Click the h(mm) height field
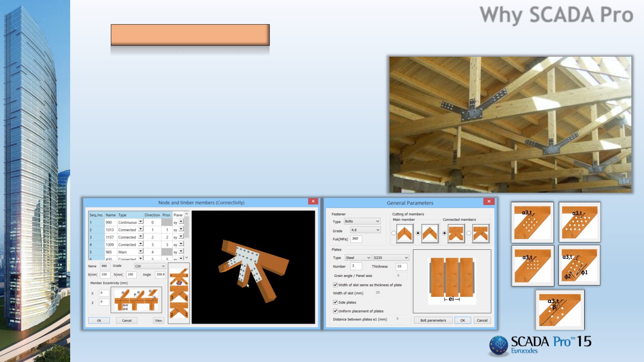This screenshot has width=644, height=362. pos(131,275)
